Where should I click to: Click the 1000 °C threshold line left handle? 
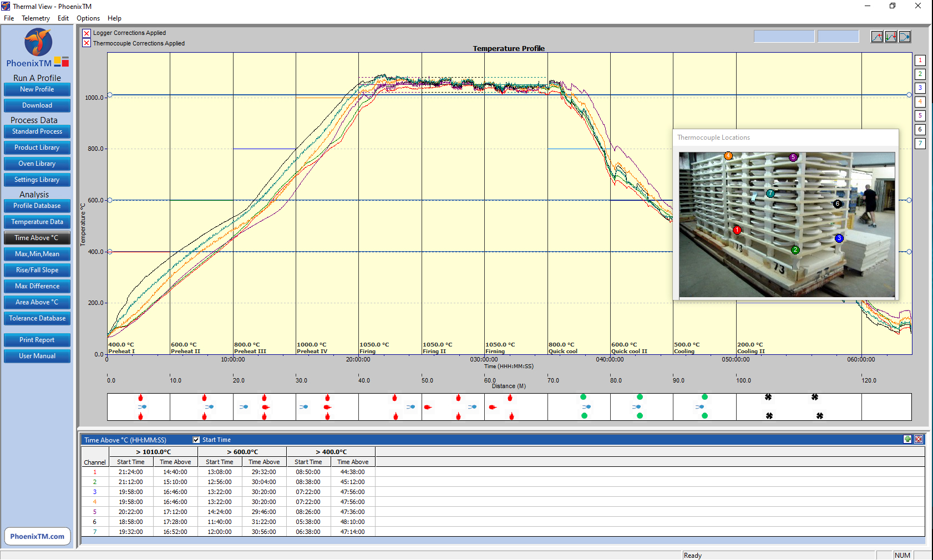pyautogui.click(x=110, y=95)
